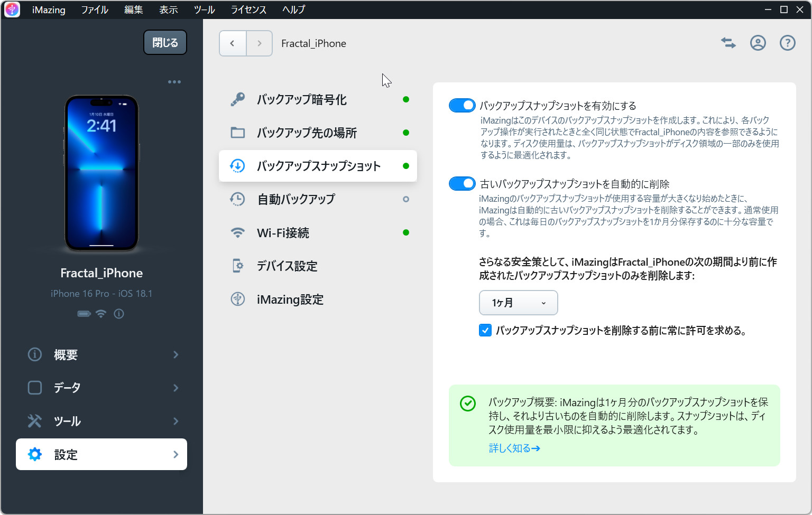Click the バックアップスナップショット green status dot
Screen dimensions: 812x515
pyautogui.click(x=406, y=166)
